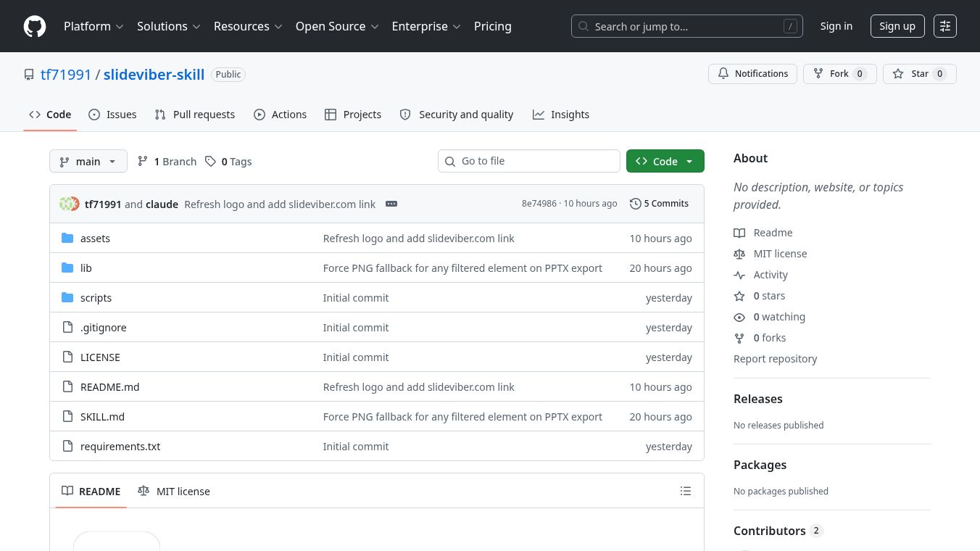Open the green Code dropdown button
The width and height of the screenshot is (980, 551).
click(x=665, y=161)
